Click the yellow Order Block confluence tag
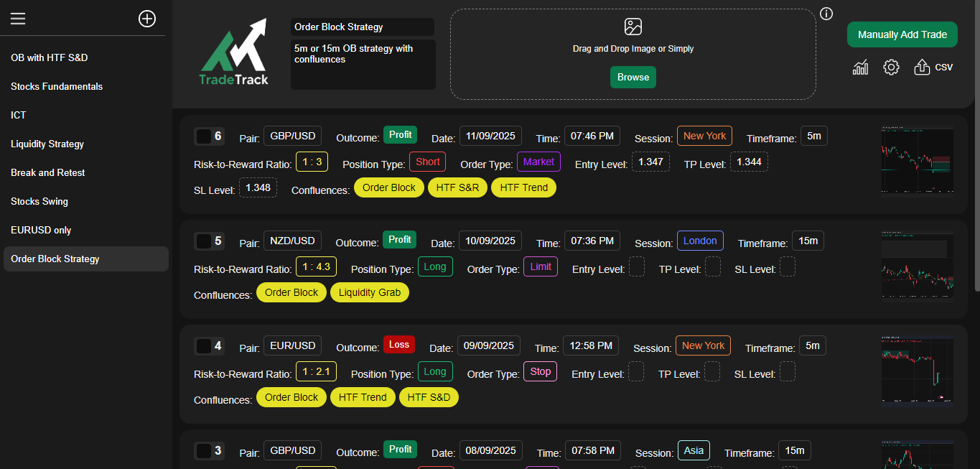980x469 pixels. click(388, 187)
